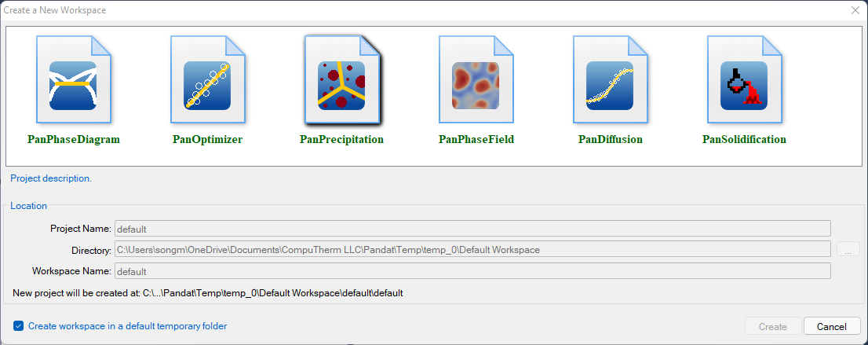Open the directory browse ellipsis button

pos(848,250)
